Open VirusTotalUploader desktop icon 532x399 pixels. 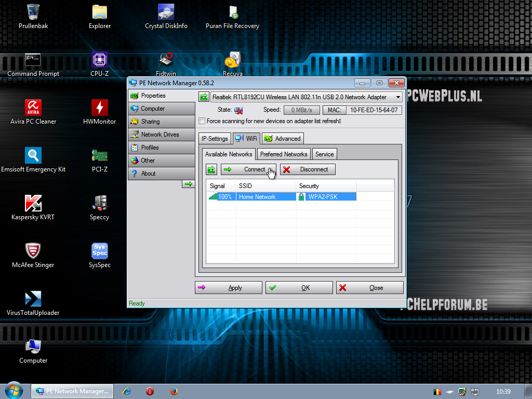tap(33, 303)
